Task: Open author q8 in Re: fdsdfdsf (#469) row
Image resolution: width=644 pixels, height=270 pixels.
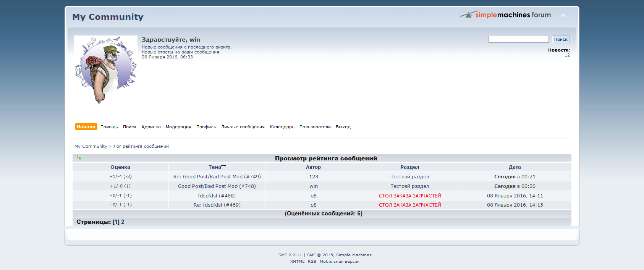Action: pos(314,205)
